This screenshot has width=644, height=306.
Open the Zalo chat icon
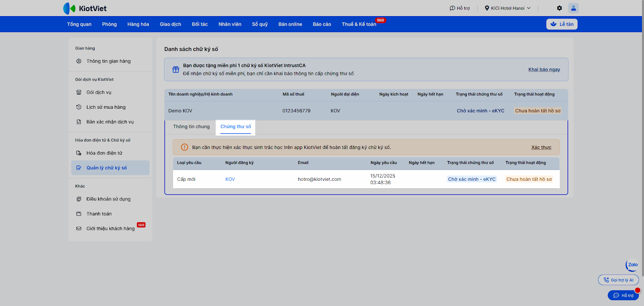tap(632, 265)
